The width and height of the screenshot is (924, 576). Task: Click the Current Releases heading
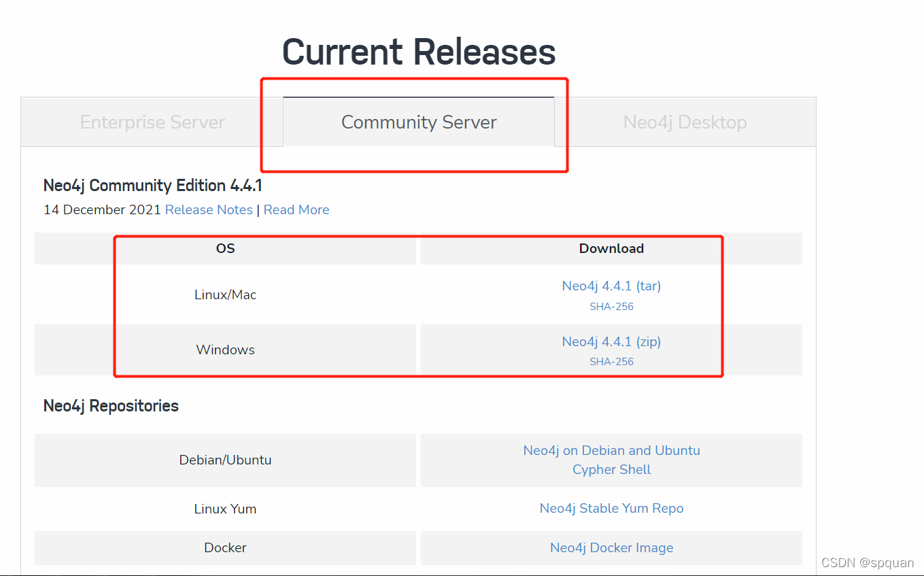[x=419, y=51]
